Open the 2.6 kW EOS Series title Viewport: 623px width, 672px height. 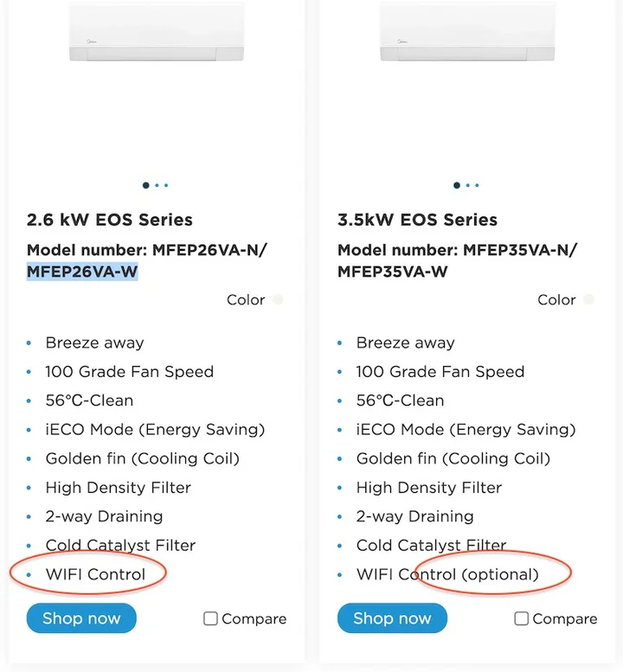110,220
